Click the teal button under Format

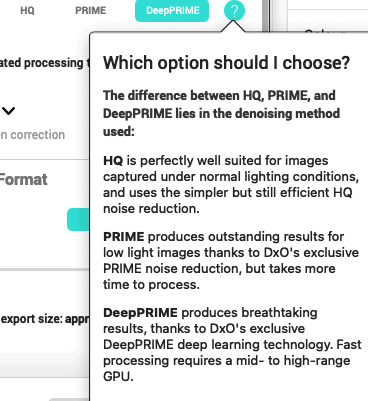coord(78,219)
